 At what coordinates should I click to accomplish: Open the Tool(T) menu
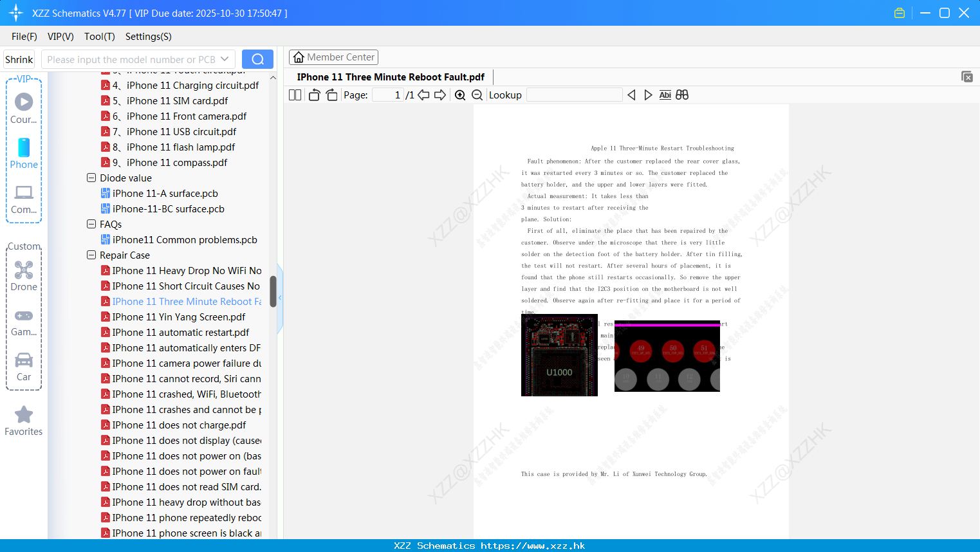pos(100,37)
